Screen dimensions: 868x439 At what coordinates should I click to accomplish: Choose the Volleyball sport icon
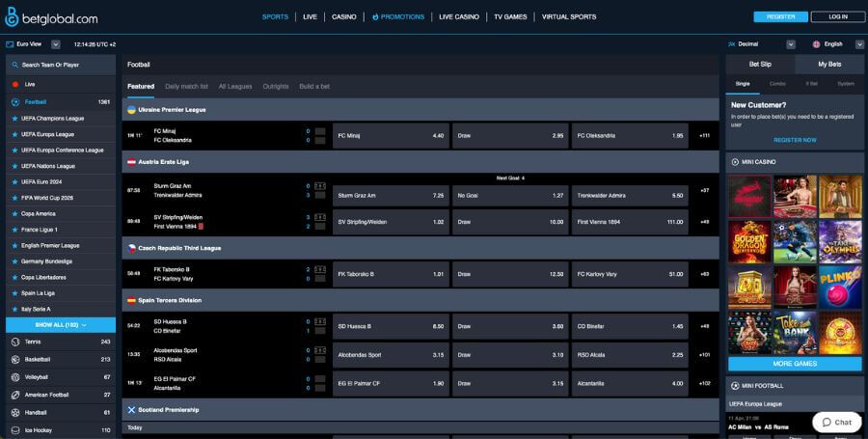click(x=15, y=377)
